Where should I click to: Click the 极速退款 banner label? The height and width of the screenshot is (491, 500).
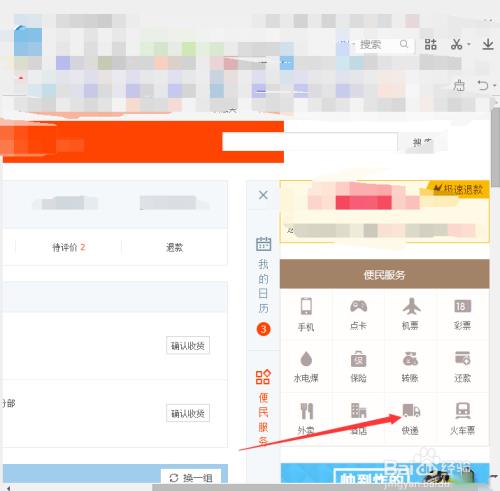[458, 189]
